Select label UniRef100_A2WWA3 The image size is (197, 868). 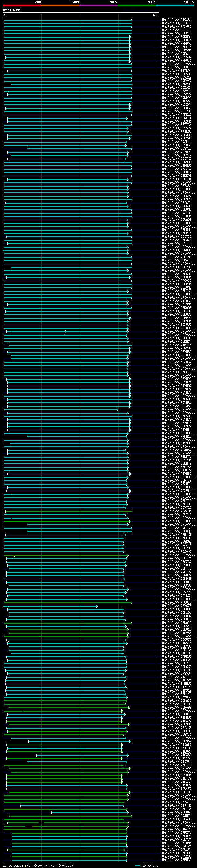click(x=177, y=812)
